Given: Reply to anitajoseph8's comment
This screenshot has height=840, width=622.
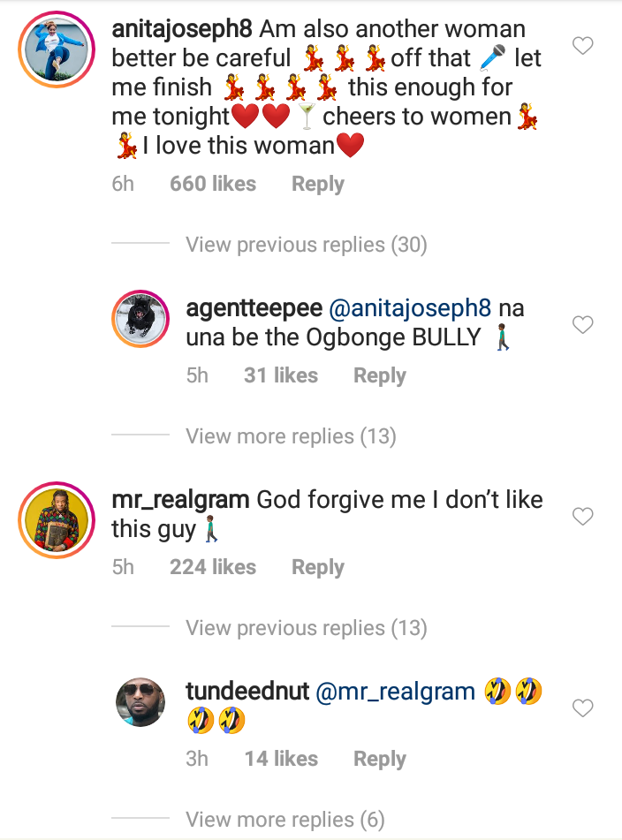Looking at the screenshot, I should [318, 184].
